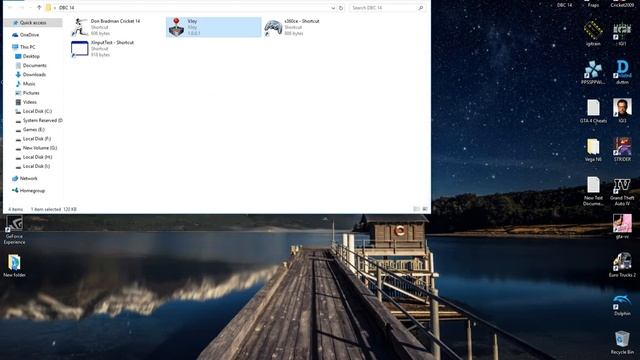Switch to details view in status bar
The width and height of the screenshot is (640, 360).
[416, 209]
